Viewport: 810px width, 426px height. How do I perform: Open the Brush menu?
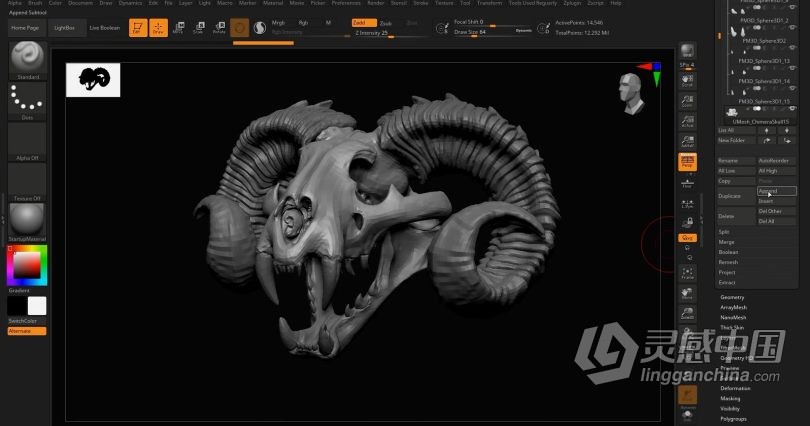(35, 3)
